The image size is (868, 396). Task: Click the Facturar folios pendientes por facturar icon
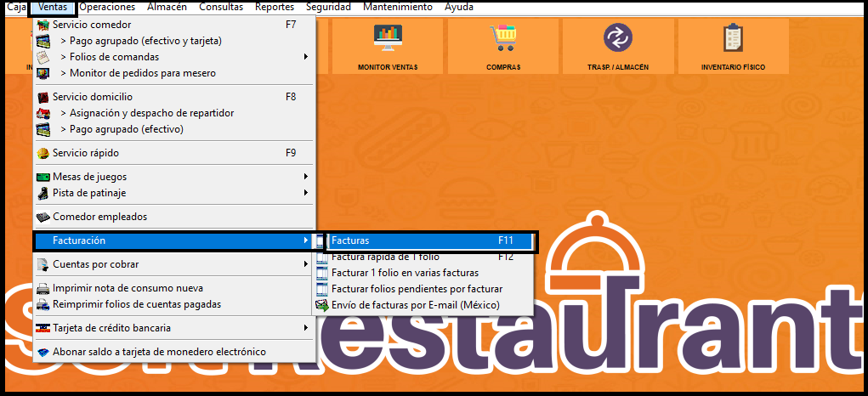tap(321, 289)
